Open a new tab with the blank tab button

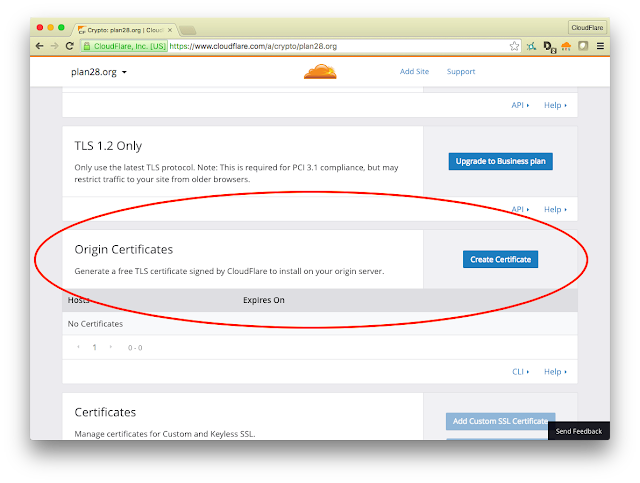click(188, 30)
